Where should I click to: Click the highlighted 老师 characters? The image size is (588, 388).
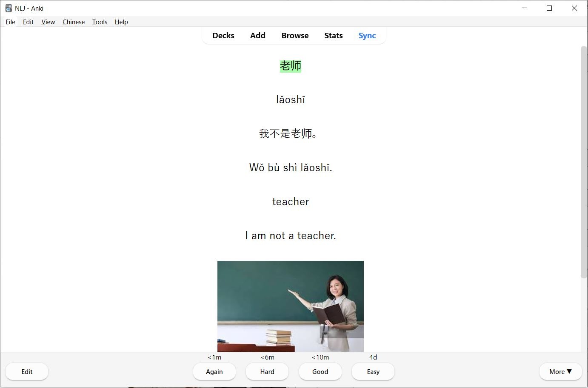pyautogui.click(x=291, y=66)
